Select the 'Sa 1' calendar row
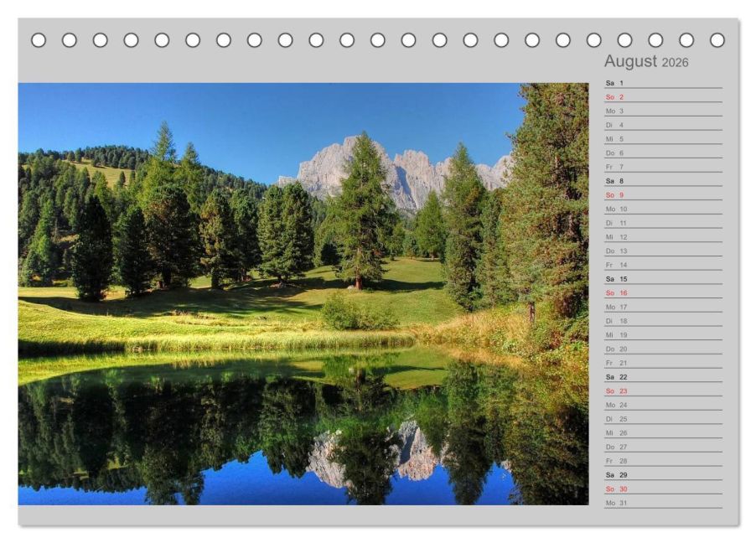The height and width of the screenshot is (543, 756). coord(664,83)
